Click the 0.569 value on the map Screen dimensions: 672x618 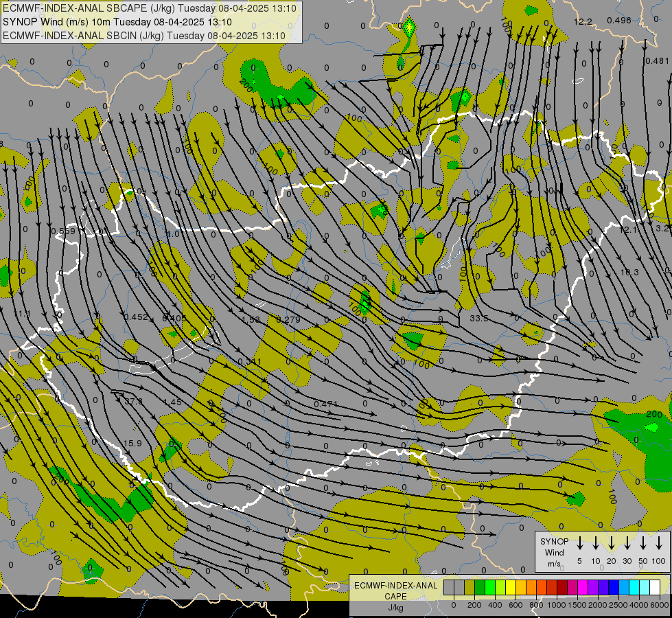pyautogui.click(x=63, y=231)
